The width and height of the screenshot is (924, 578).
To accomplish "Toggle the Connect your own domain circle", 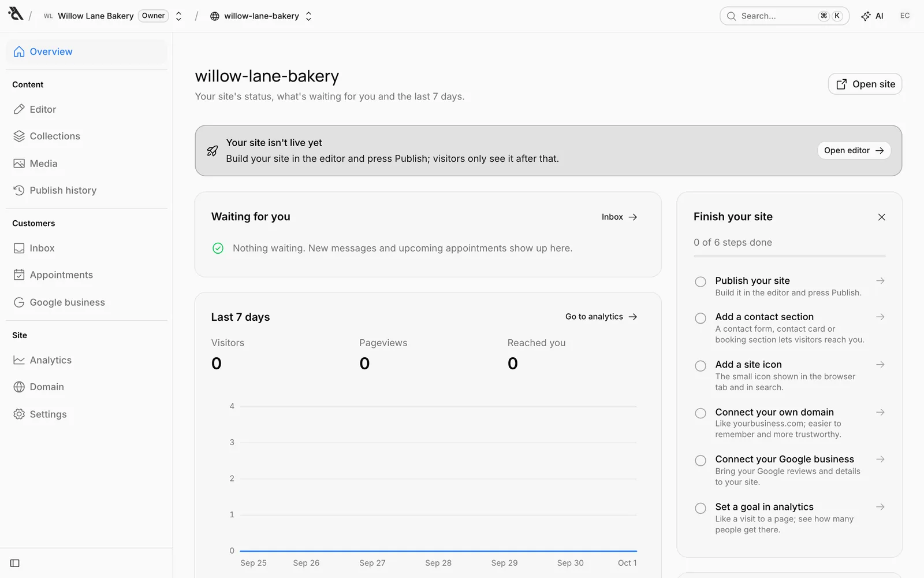I will pos(701,413).
